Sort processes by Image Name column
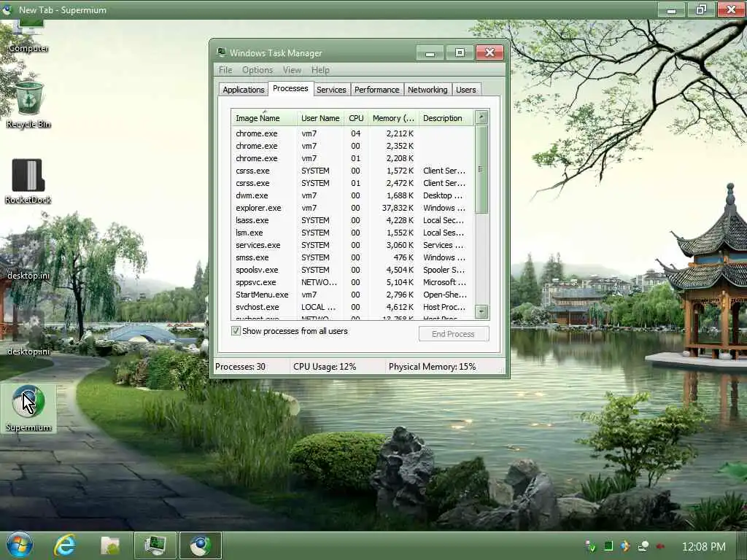The width and height of the screenshot is (747, 560). click(264, 118)
